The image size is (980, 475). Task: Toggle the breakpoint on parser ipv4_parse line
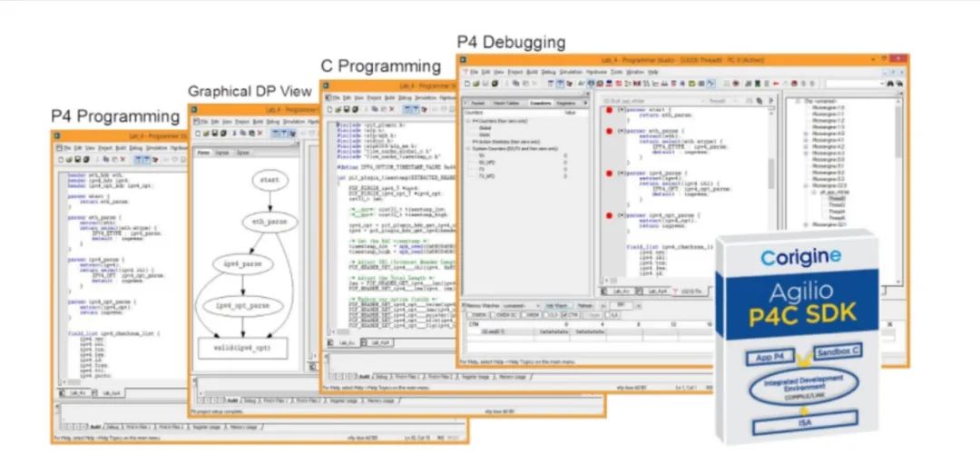pyautogui.click(x=609, y=173)
